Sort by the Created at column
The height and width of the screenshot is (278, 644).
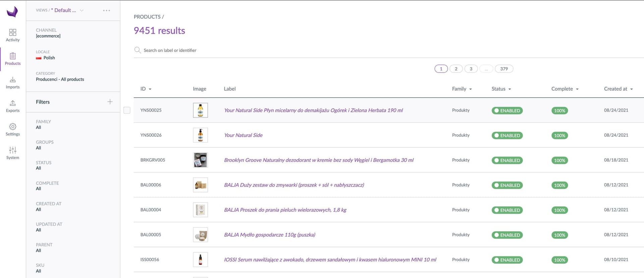[x=618, y=89]
